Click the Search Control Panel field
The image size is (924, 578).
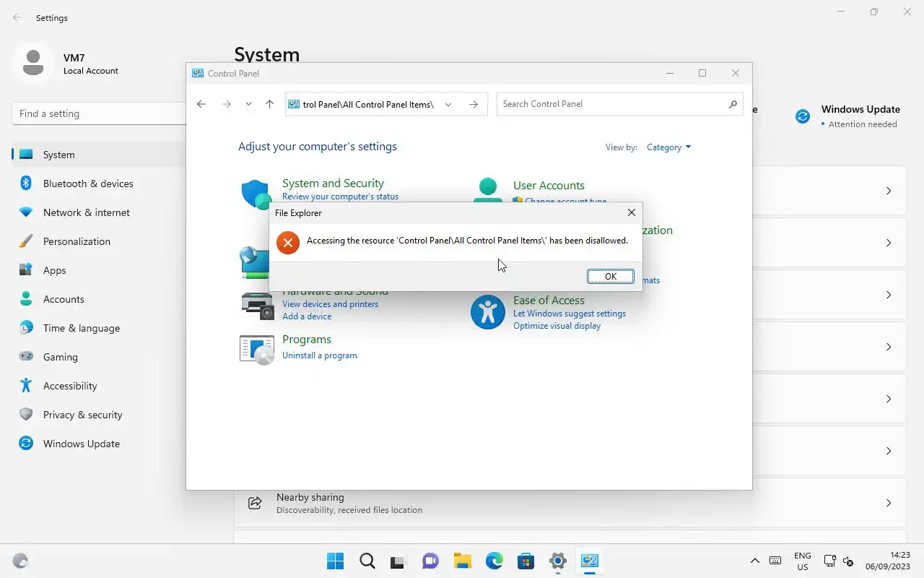tap(619, 104)
